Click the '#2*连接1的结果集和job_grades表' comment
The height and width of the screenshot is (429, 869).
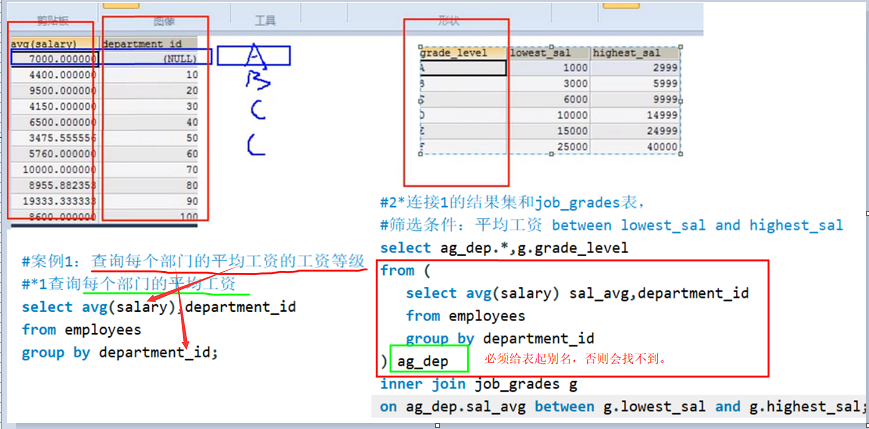(513, 203)
